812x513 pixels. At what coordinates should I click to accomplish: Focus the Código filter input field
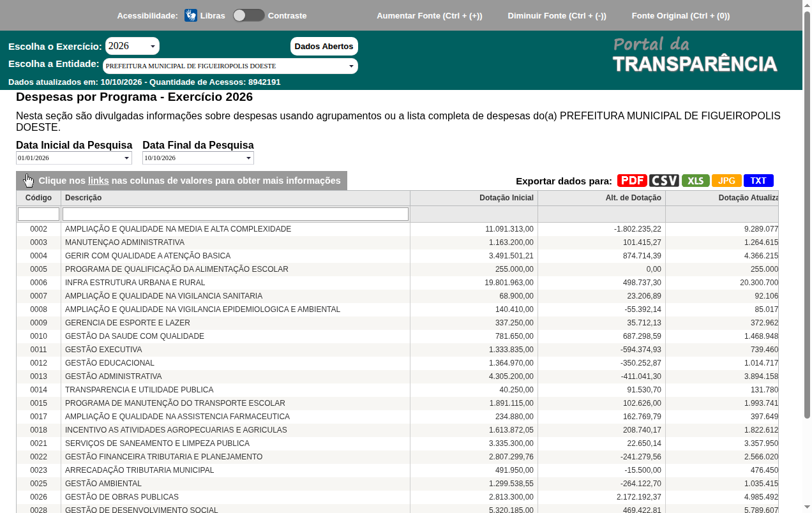coord(38,214)
